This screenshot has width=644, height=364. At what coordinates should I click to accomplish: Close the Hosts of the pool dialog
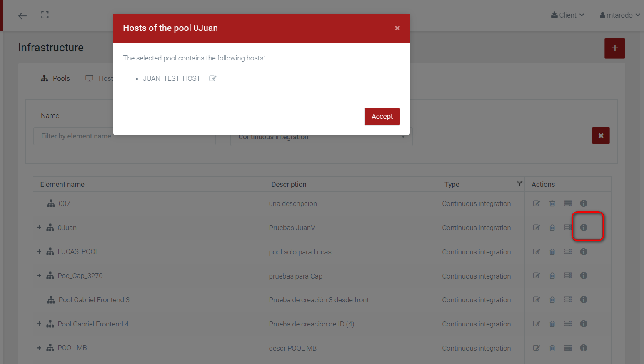[x=397, y=28]
